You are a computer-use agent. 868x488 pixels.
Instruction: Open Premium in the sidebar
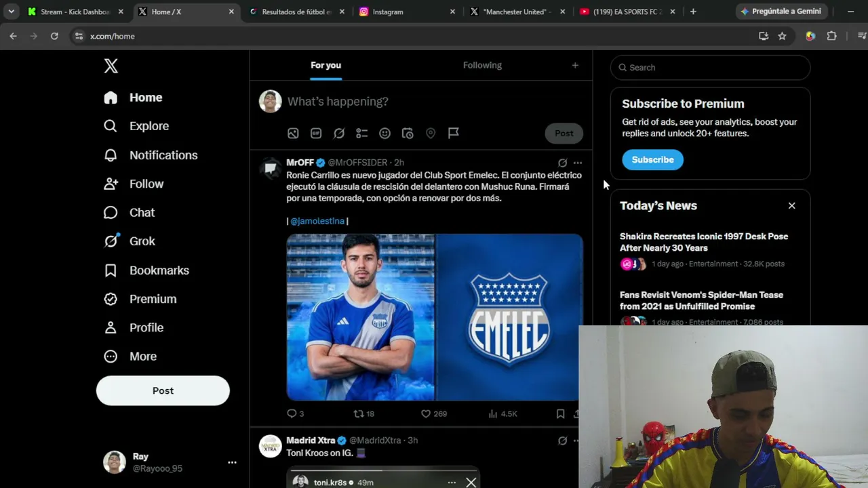140,299
